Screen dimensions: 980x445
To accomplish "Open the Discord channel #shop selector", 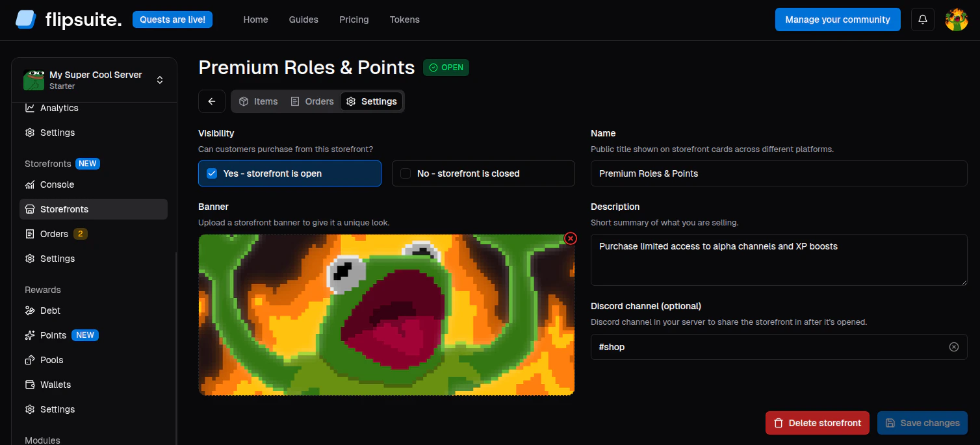I will pos(779,347).
